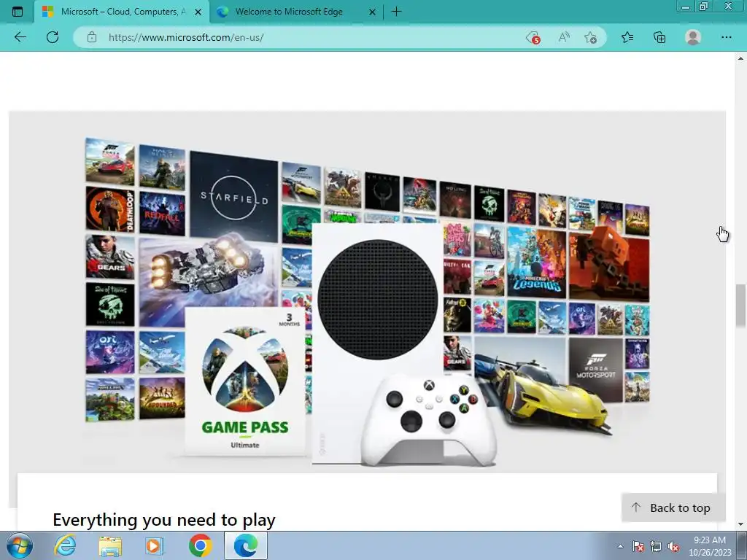Click the muted volume tray icon
Viewport: 747px width, 560px height.
(673, 546)
